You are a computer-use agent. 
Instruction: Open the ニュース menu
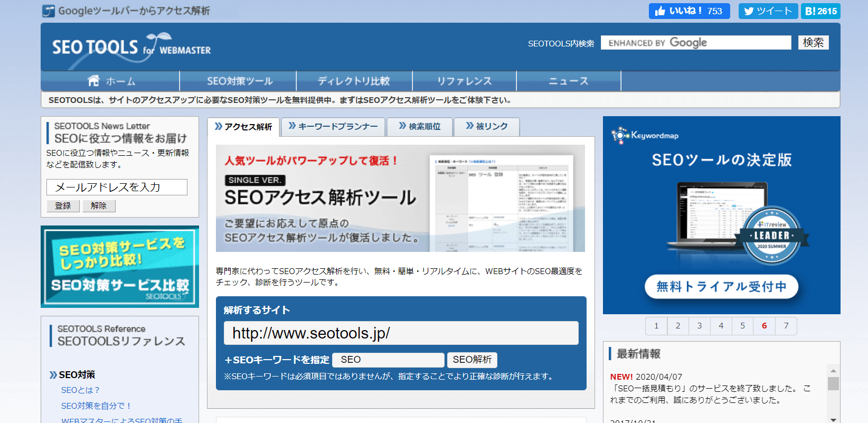pyautogui.click(x=569, y=81)
